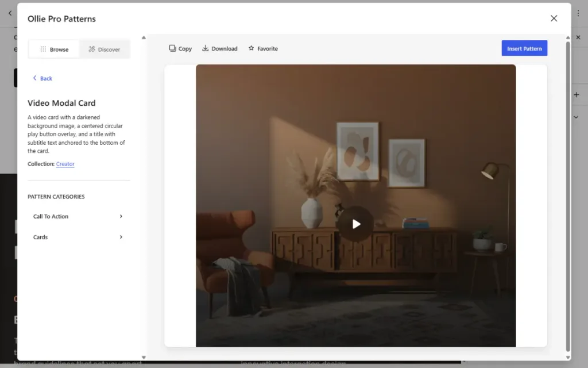588x368 pixels.
Task: Go back using the Back link
Action: [x=42, y=78]
